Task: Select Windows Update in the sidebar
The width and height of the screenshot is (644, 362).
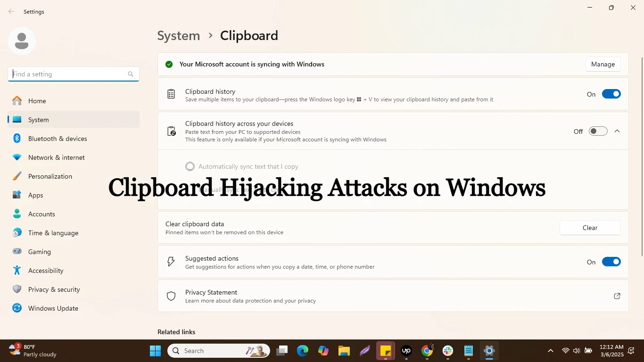Action: (x=53, y=308)
